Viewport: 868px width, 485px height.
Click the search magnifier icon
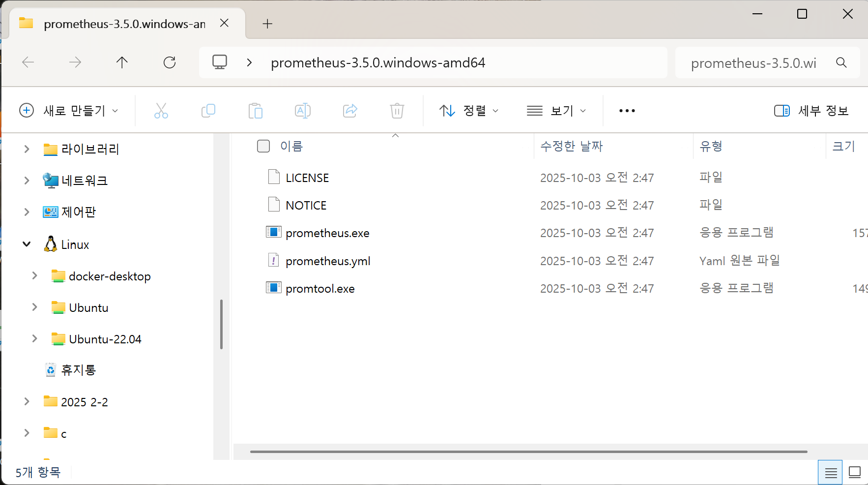pos(841,62)
